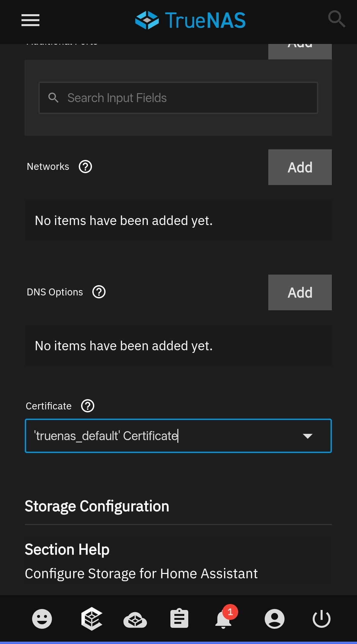Open the hamburger navigation menu
The width and height of the screenshot is (357, 644).
pyautogui.click(x=30, y=20)
